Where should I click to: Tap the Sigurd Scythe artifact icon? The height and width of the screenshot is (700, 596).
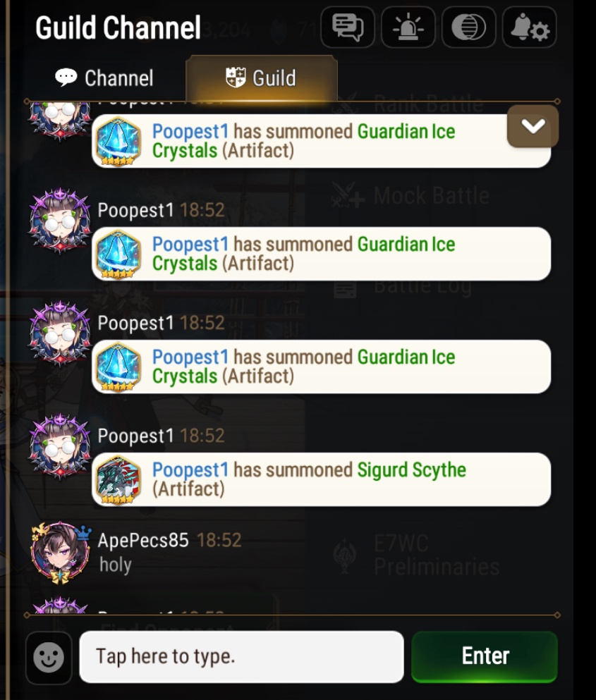point(118,479)
